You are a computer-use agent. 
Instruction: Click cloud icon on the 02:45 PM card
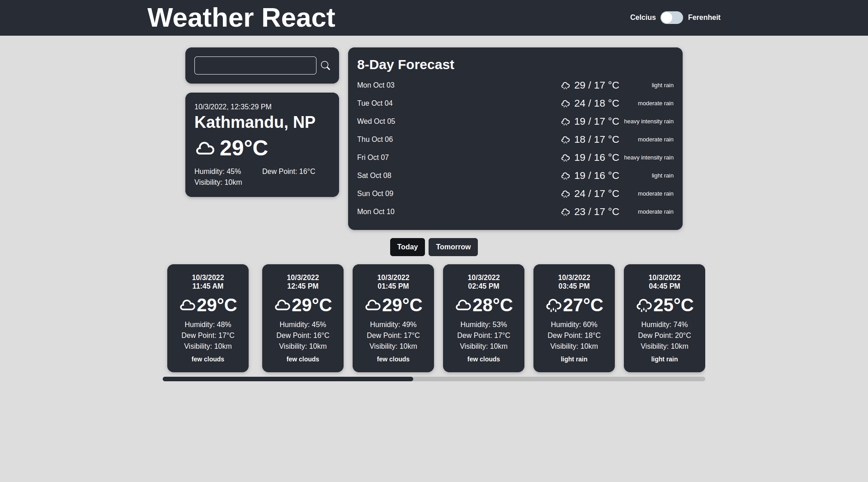[463, 305]
